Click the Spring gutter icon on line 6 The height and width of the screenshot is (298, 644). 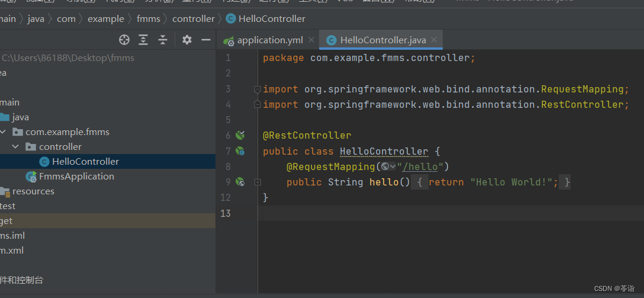(x=240, y=135)
